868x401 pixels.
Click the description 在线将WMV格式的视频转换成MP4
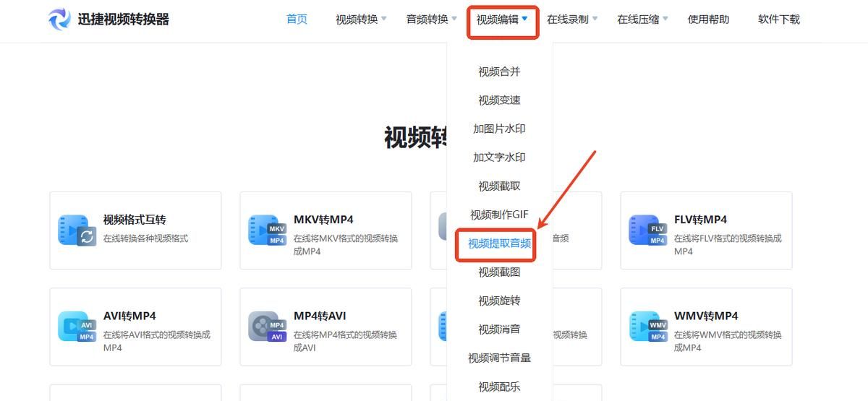(728, 341)
